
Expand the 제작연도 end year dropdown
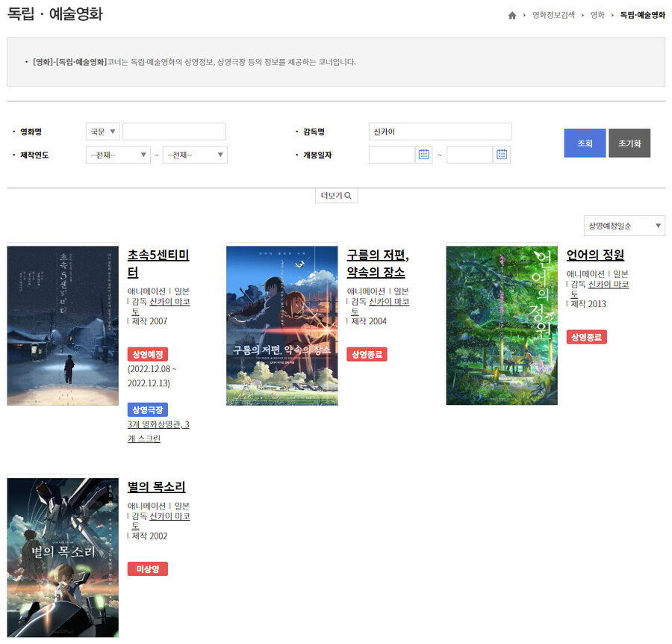195,155
